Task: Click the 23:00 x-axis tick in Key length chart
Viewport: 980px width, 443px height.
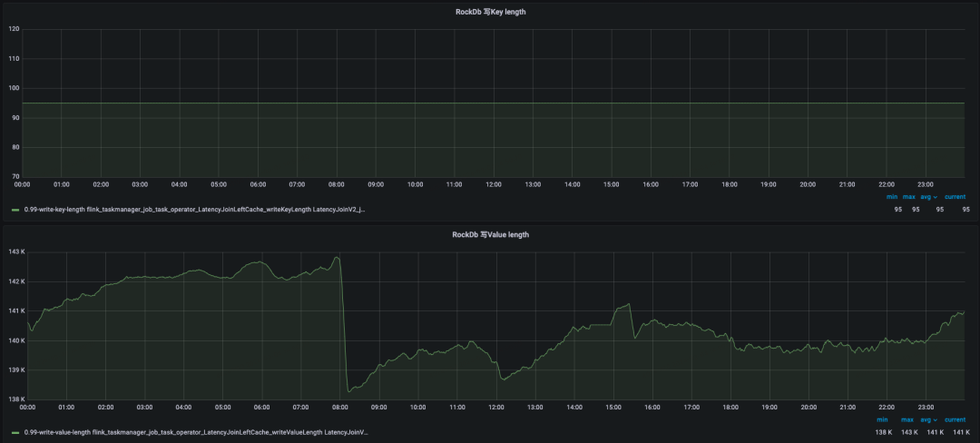Action: [926, 184]
